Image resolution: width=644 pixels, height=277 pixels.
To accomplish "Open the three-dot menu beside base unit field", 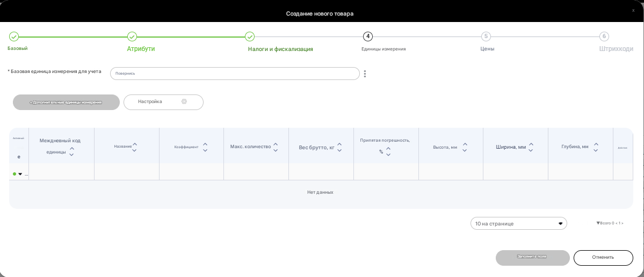I will (x=365, y=74).
